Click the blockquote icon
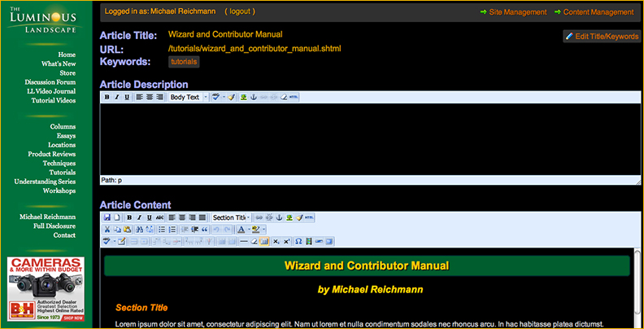This screenshot has width=644, height=329. pos(204,230)
